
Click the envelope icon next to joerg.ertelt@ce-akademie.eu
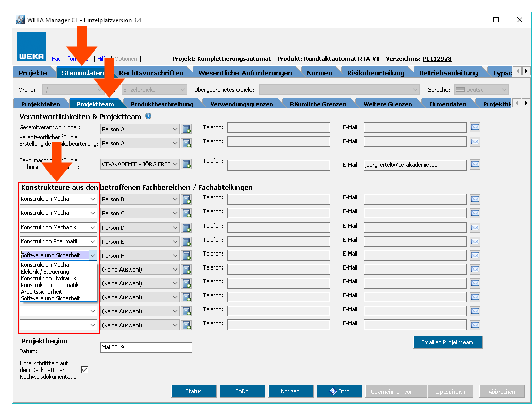pyautogui.click(x=475, y=165)
